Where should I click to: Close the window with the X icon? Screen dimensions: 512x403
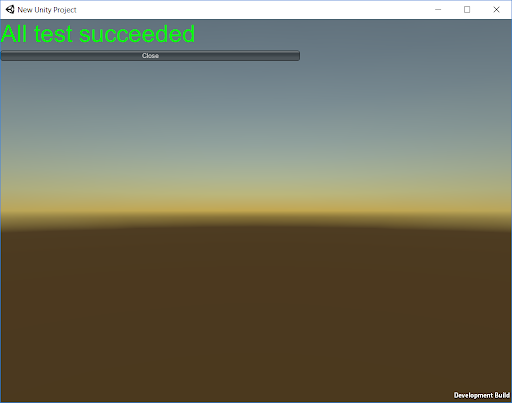coord(496,10)
